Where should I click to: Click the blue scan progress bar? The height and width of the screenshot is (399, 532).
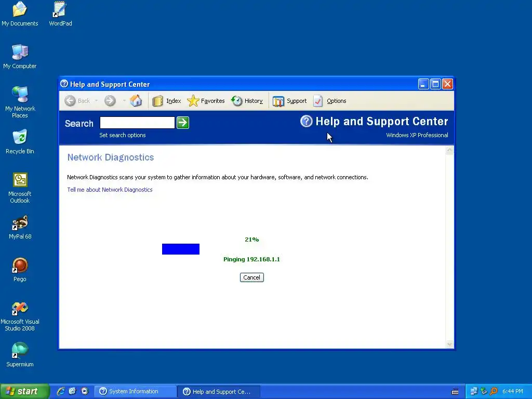tap(181, 249)
